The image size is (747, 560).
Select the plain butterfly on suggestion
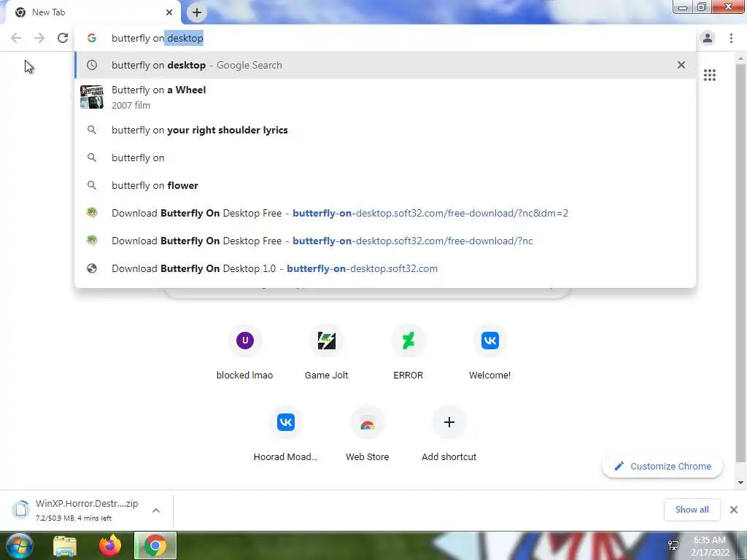click(385, 157)
